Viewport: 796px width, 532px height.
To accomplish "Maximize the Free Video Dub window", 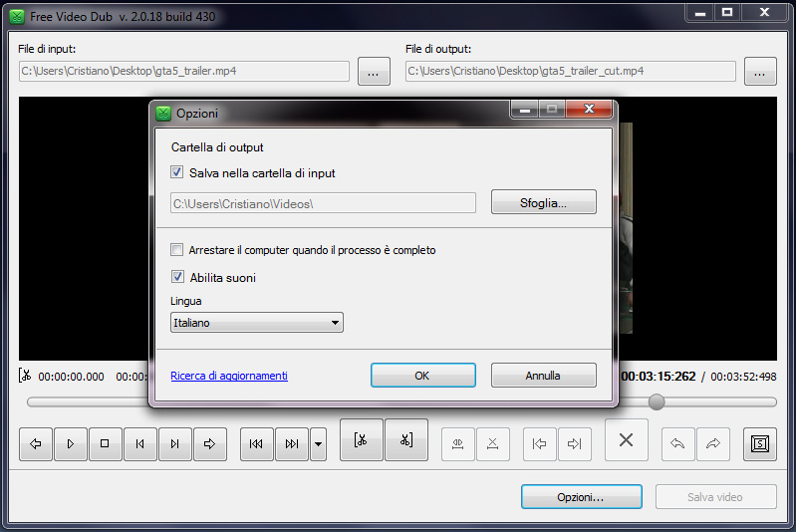I will (x=727, y=13).
